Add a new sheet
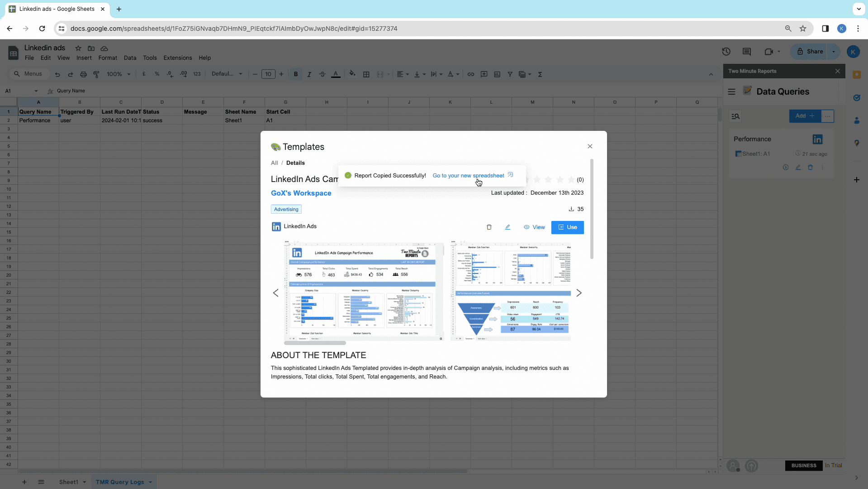This screenshot has width=868, height=489. click(x=24, y=482)
